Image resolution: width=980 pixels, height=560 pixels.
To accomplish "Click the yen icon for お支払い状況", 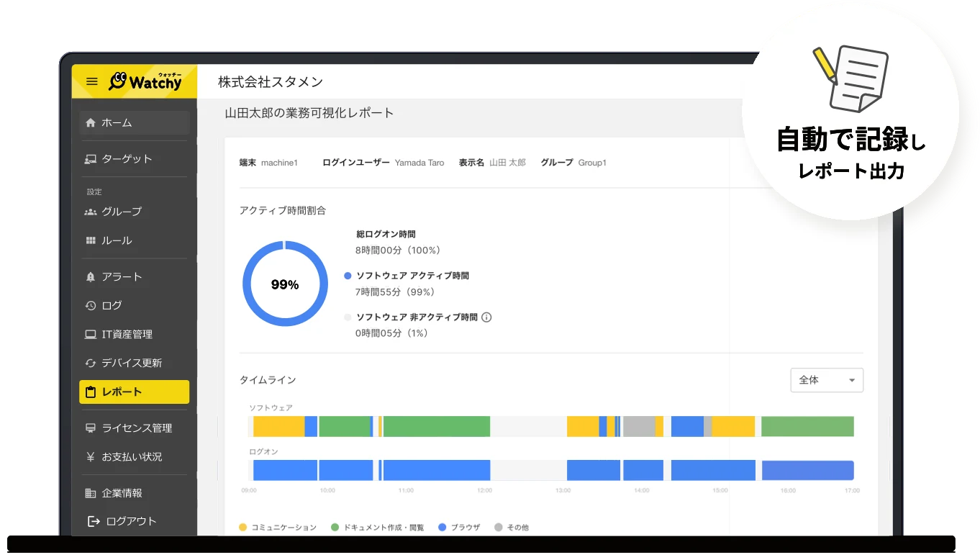I will point(91,457).
